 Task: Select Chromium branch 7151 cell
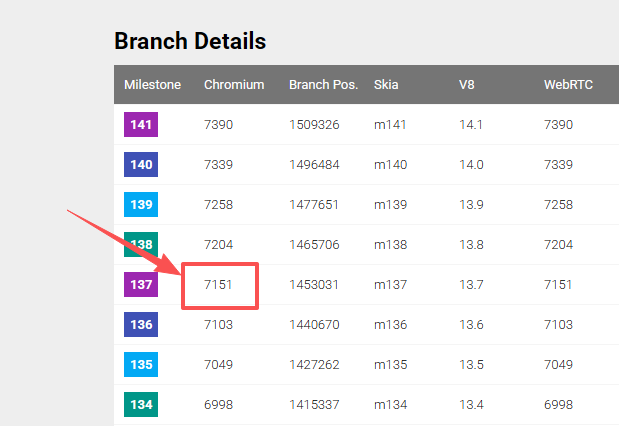(x=218, y=285)
